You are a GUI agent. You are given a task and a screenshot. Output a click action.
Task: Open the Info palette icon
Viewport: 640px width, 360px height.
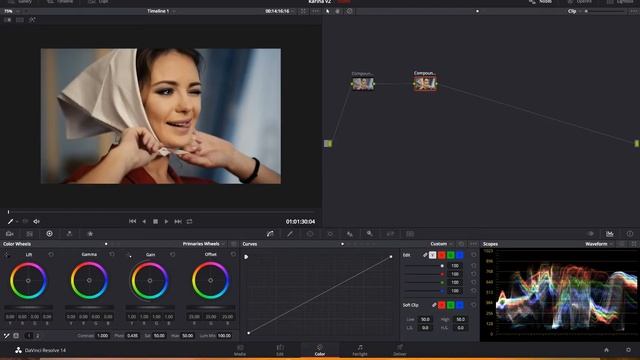coord(630,234)
